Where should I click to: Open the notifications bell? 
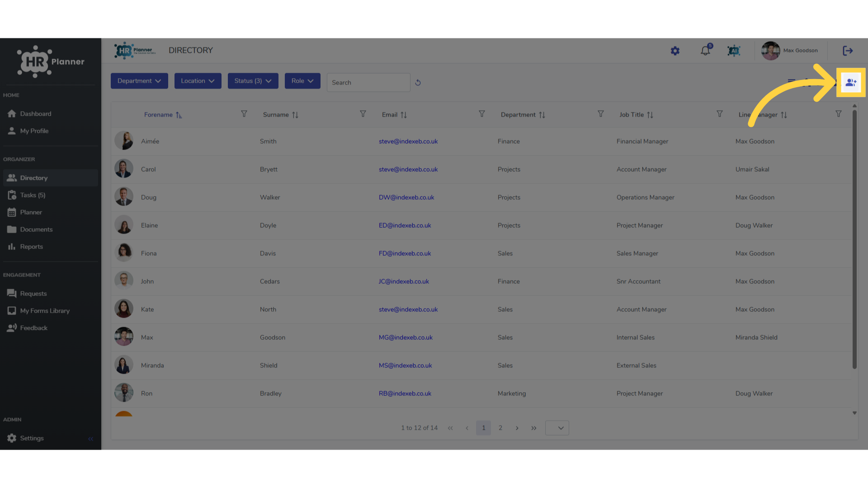[705, 51]
